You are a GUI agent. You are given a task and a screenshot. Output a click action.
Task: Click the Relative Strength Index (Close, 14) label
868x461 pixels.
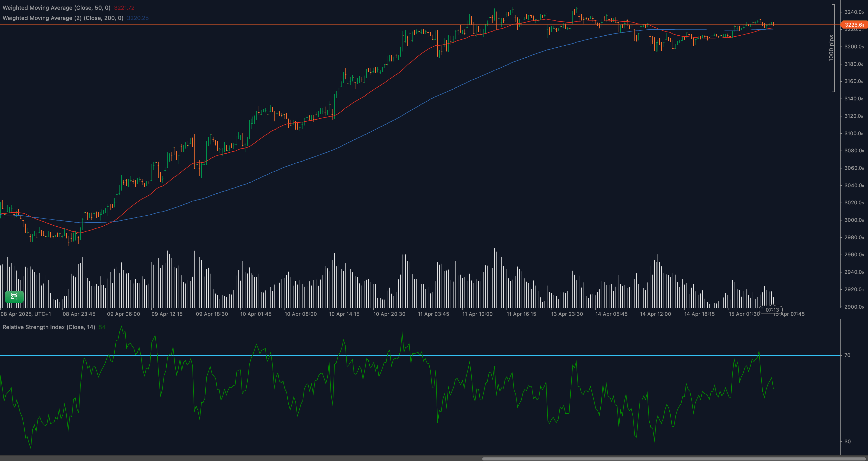(x=49, y=327)
